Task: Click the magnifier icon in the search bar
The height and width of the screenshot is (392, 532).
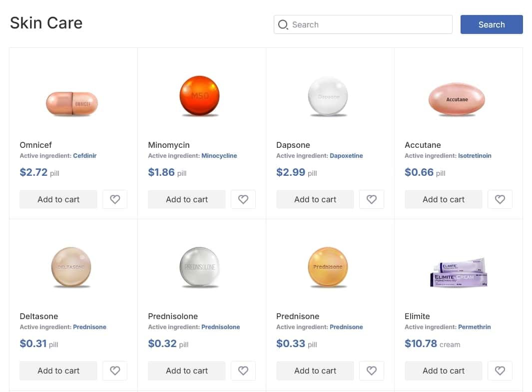Action: [x=283, y=24]
